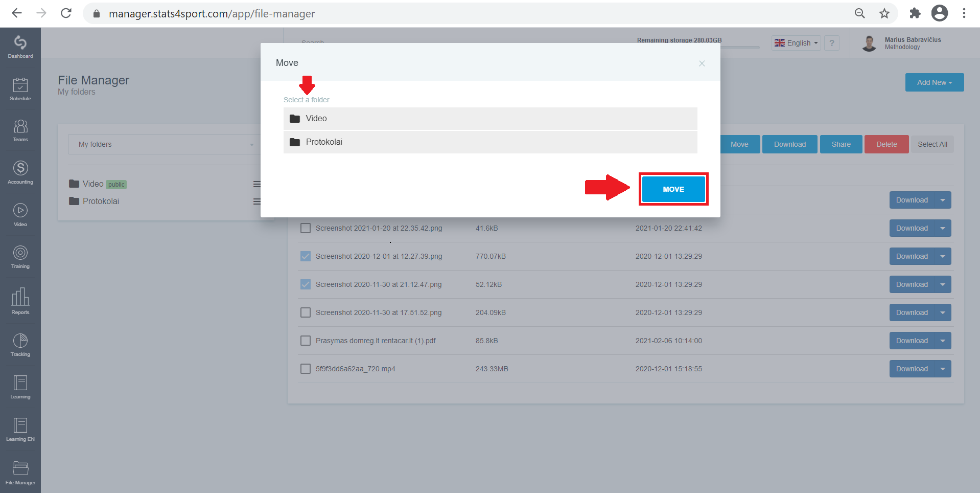980x493 pixels.
Task: Open File Manager in the sidebar
Action: pos(20,473)
